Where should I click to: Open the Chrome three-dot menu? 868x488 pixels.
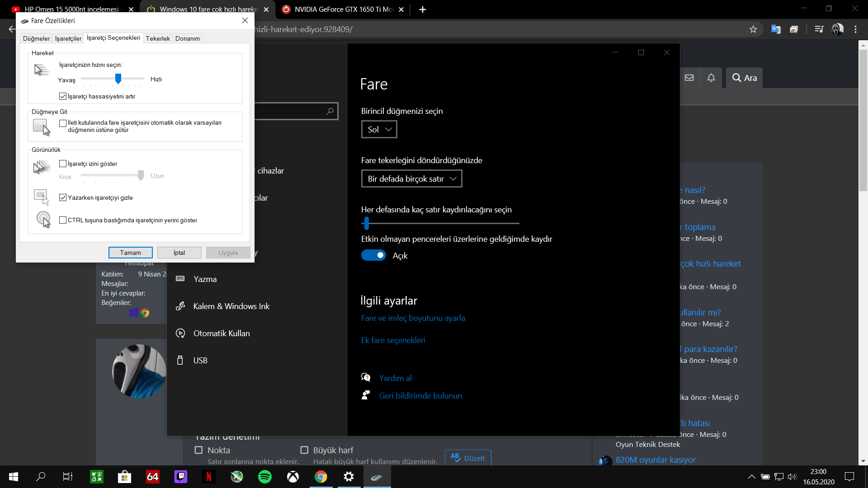click(x=855, y=29)
